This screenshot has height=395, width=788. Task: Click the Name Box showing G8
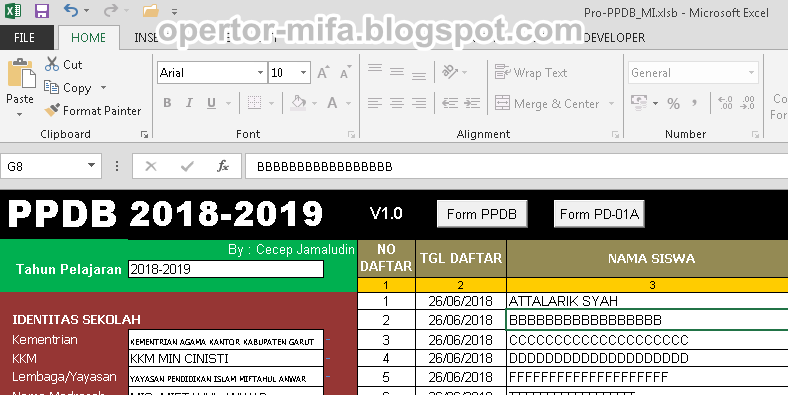click(43, 166)
